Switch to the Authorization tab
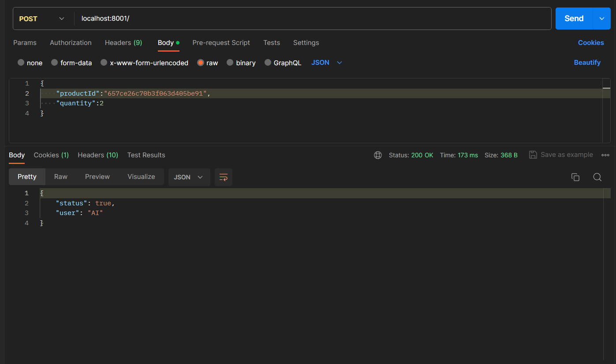616x364 pixels. click(x=71, y=43)
